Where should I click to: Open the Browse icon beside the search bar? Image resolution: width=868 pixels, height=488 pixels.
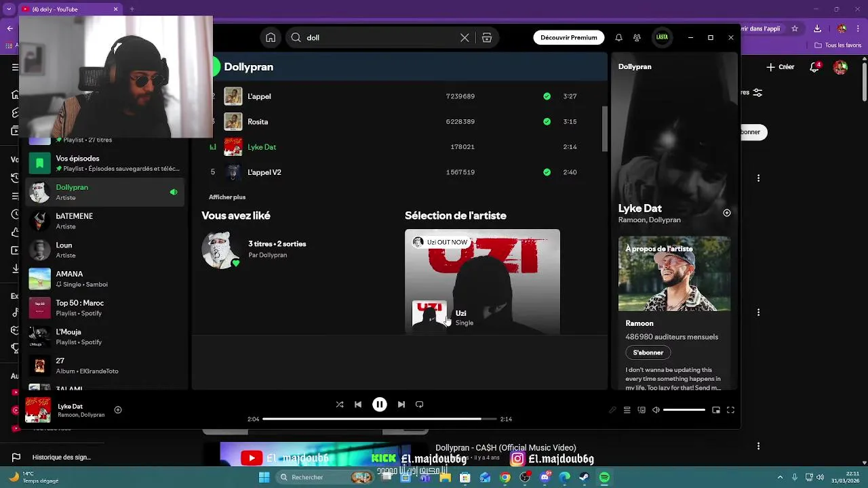tap(487, 38)
